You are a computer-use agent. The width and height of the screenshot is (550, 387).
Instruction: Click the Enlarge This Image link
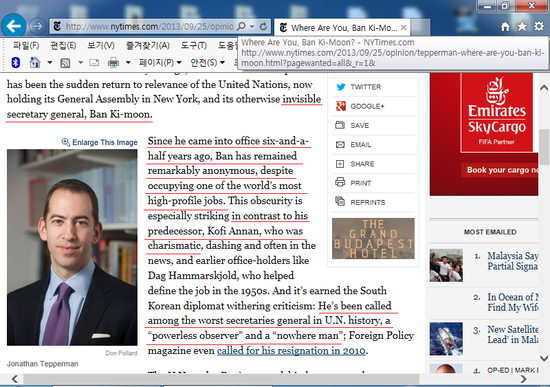[x=105, y=142]
